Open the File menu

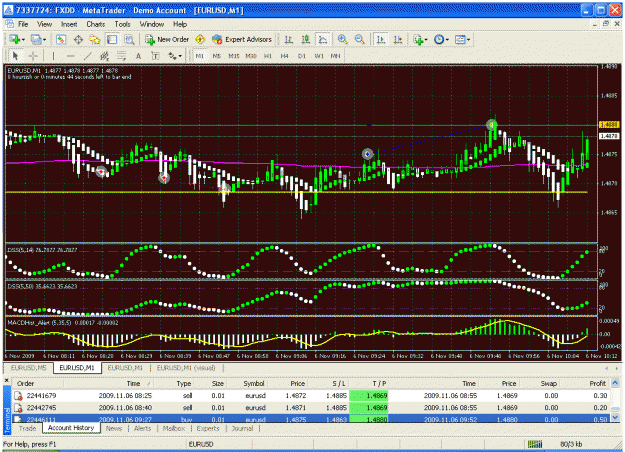point(23,24)
